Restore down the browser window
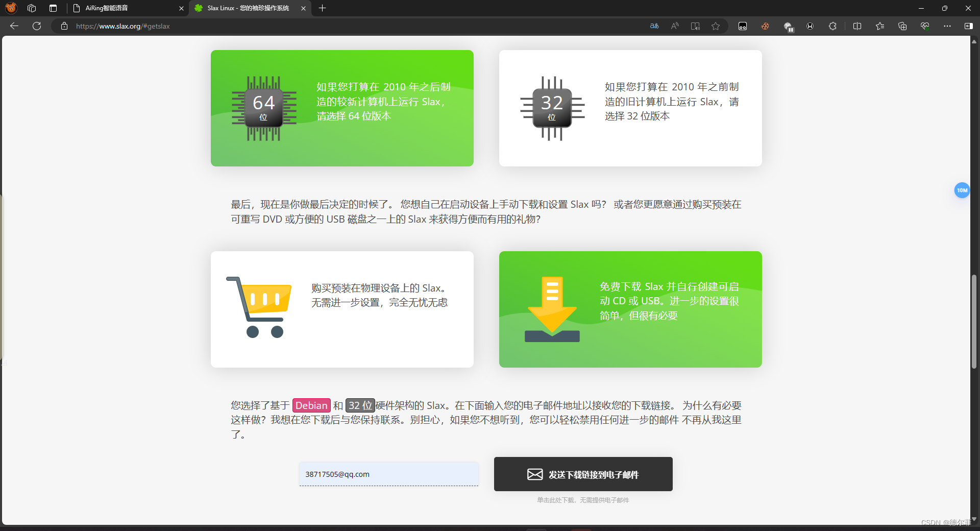 tap(945, 8)
